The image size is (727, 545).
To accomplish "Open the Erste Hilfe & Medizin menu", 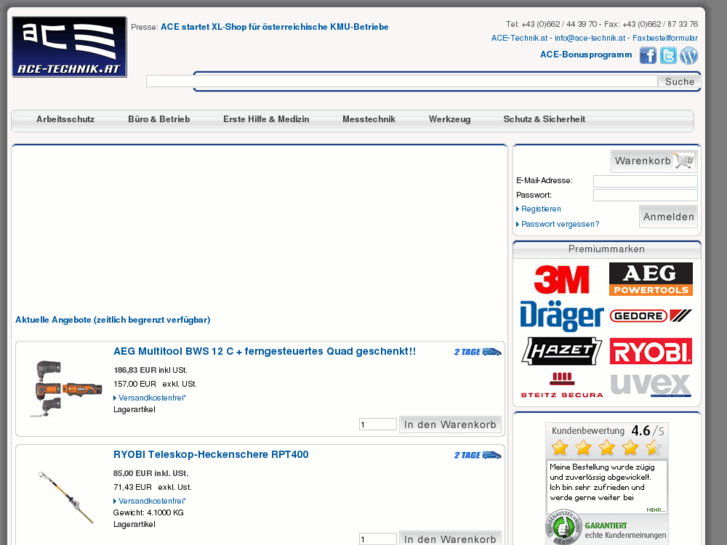I will click(x=266, y=119).
